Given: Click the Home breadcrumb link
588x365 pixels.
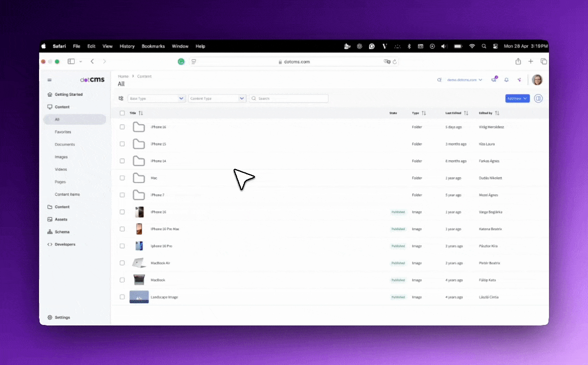Looking at the screenshot, I should (123, 77).
